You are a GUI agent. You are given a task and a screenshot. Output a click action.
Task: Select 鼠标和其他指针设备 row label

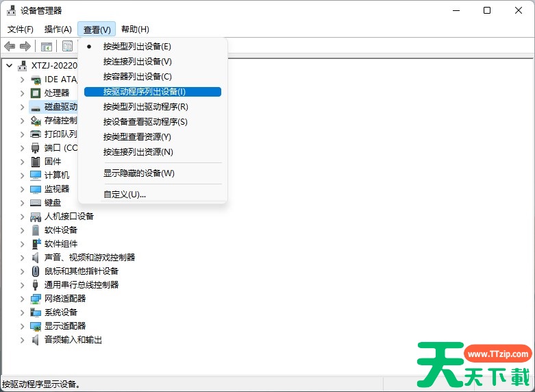(x=82, y=271)
